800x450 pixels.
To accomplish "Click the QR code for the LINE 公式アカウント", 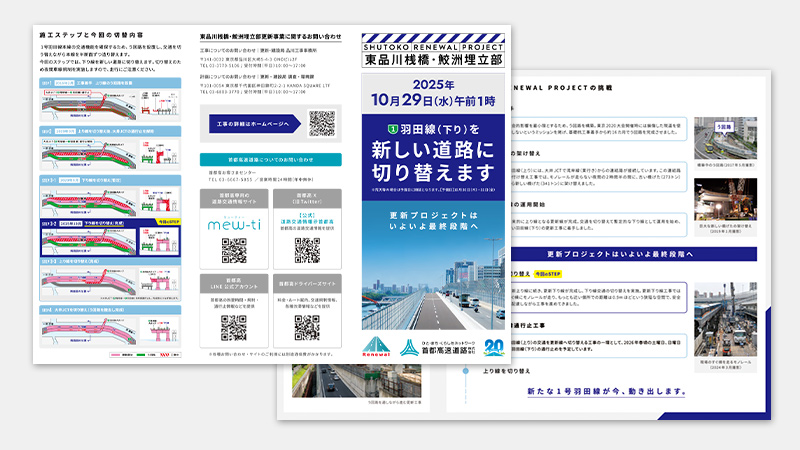I will click(233, 325).
